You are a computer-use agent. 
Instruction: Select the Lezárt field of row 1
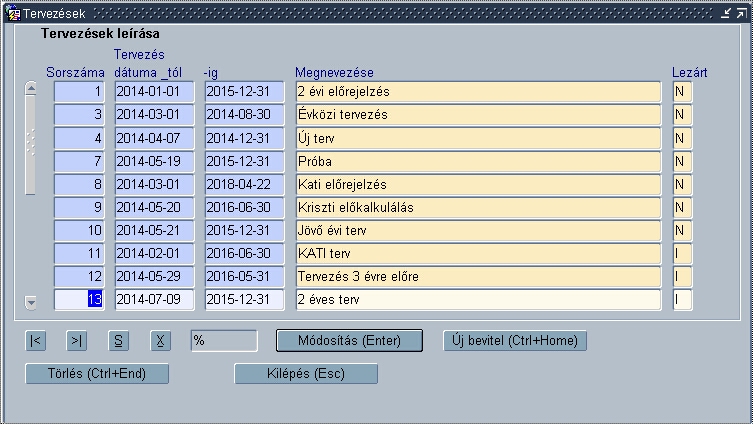tap(682, 91)
